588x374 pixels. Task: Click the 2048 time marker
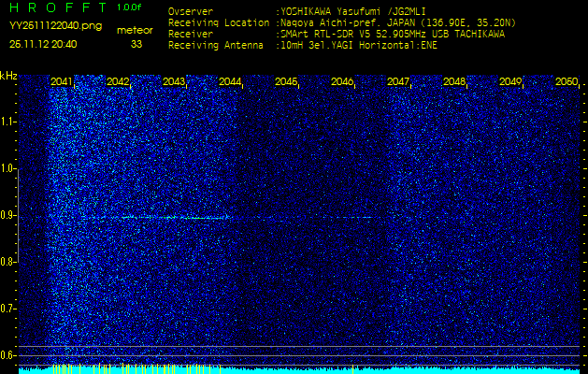pos(454,81)
